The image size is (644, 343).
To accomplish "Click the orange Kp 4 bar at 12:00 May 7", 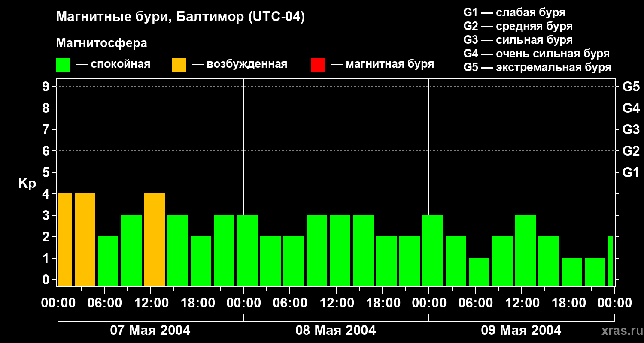I will pyautogui.click(x=155, y=240).
